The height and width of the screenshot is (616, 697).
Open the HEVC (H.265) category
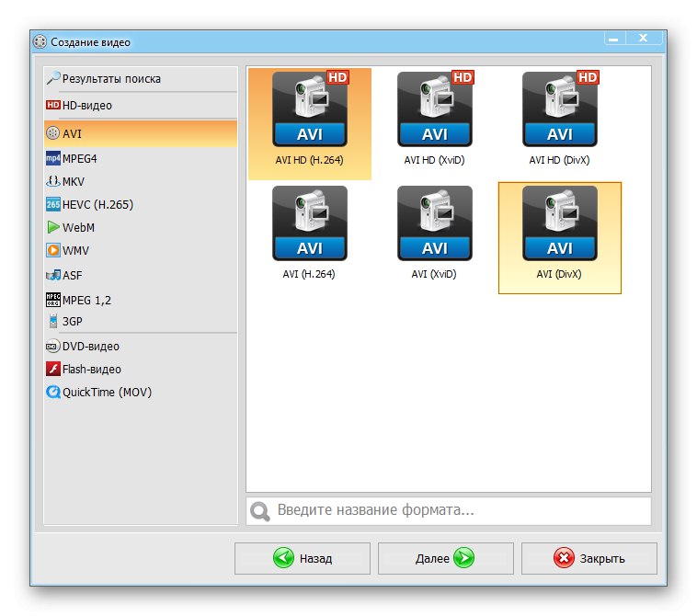[x=141, y=204]
